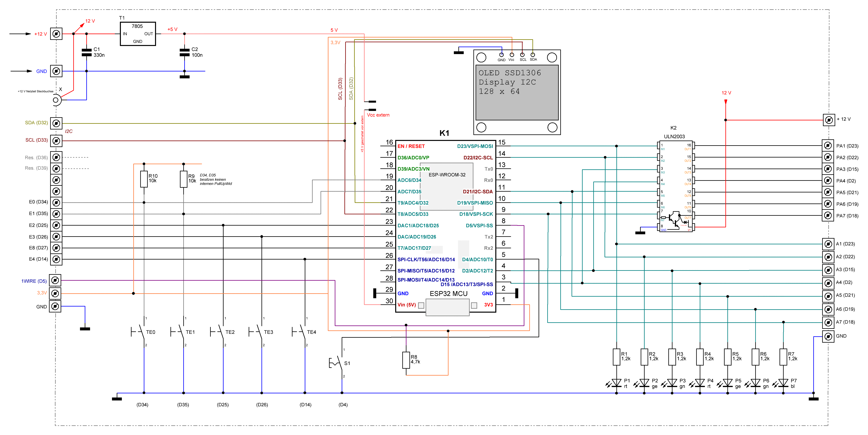This screenshot has width=868, height=435.
Task: Click the OLED's SDA pin pad
Action: (532, 54)
